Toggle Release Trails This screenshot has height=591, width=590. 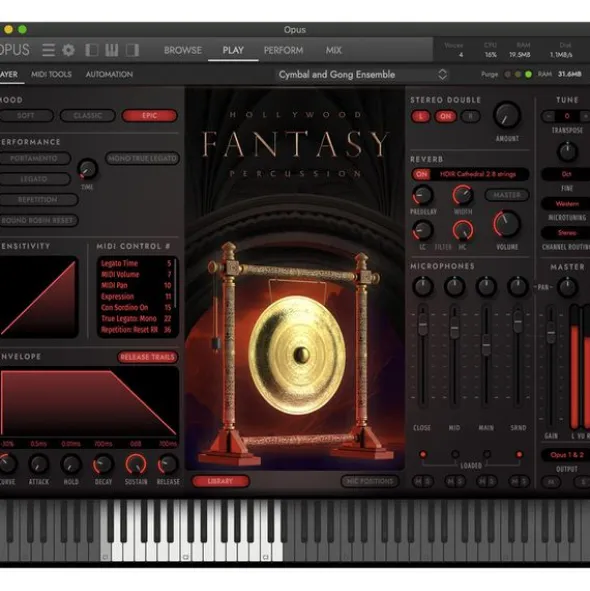point(147,357)
